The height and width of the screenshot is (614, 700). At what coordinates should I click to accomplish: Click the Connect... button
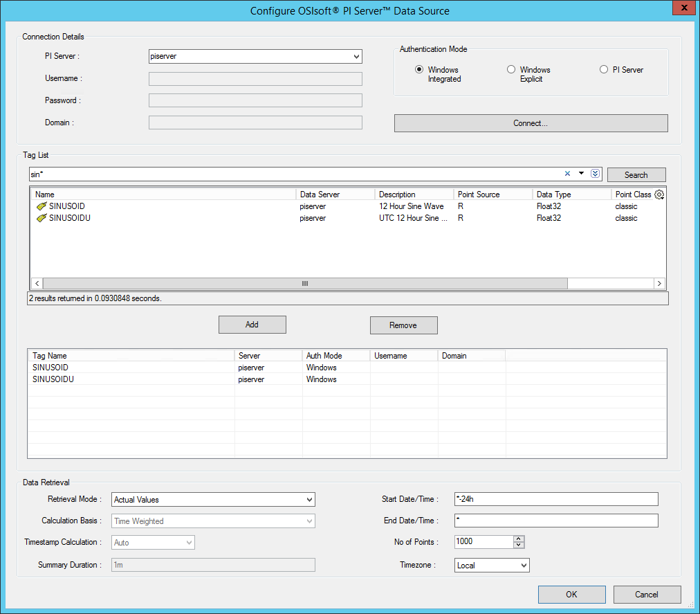(x=531, y=123)
